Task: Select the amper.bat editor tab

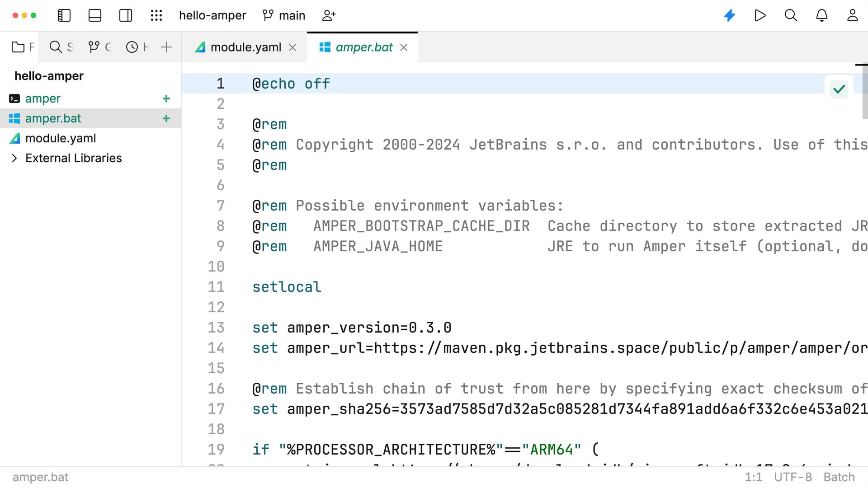Action: pyautogui.click(x=363, y=47)
